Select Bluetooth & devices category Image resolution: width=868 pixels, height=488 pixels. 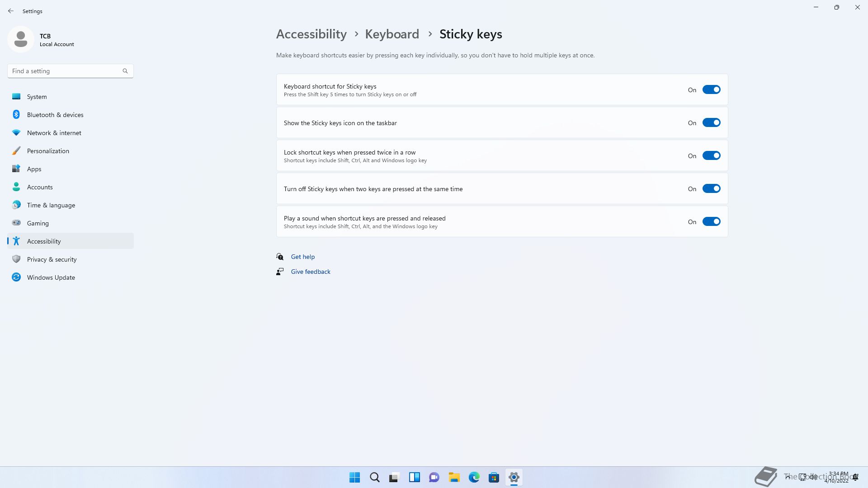[71, 114]
